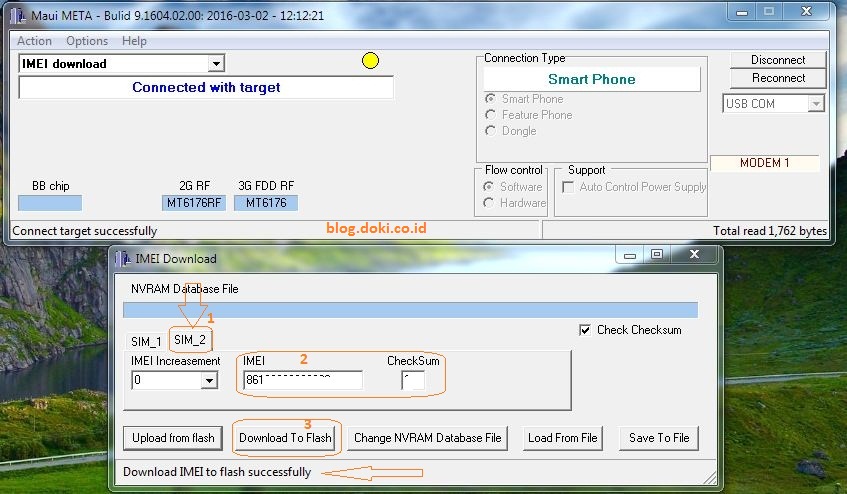Image resolution: width=847 pixels, height=494 pixels.
Task: Click the IMEI number input field
Action: pos(302,380)
